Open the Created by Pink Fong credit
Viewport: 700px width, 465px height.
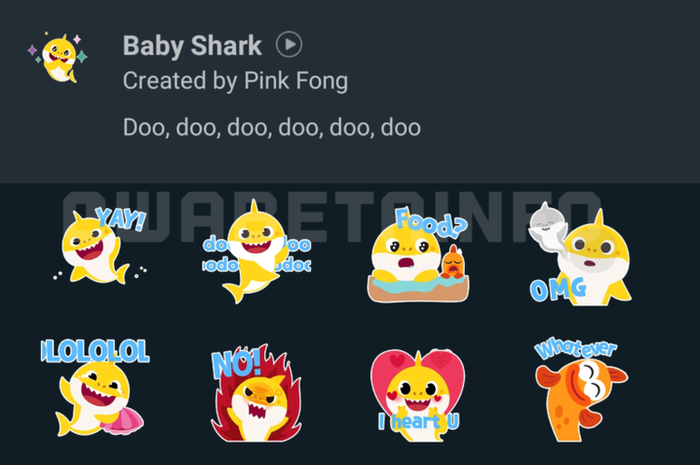[x=235, y=81]
